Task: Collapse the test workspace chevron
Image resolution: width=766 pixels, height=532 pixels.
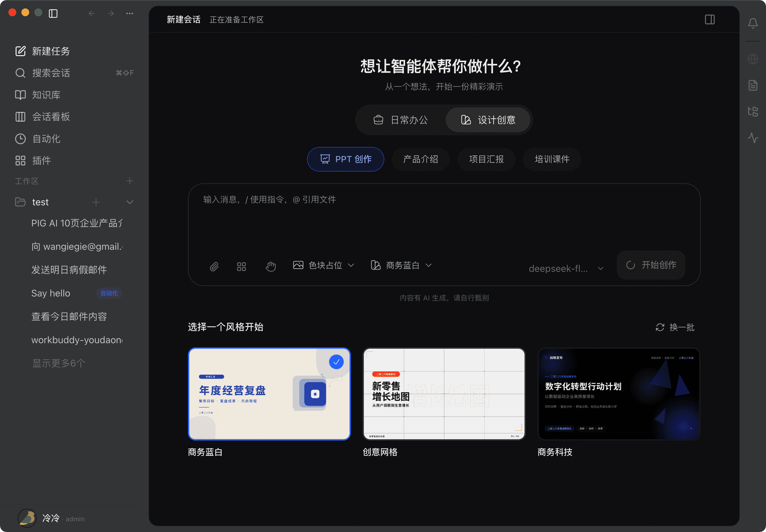Action: coord(130,202)
